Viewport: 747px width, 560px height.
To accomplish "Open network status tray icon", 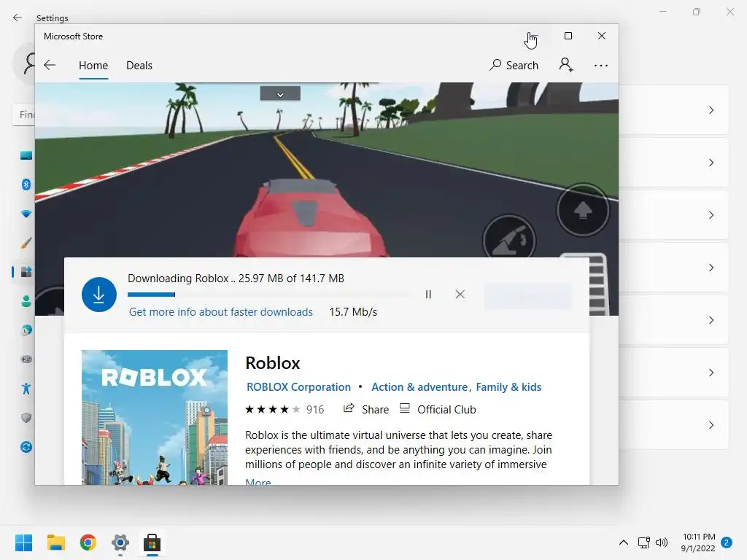I will 643,542.
